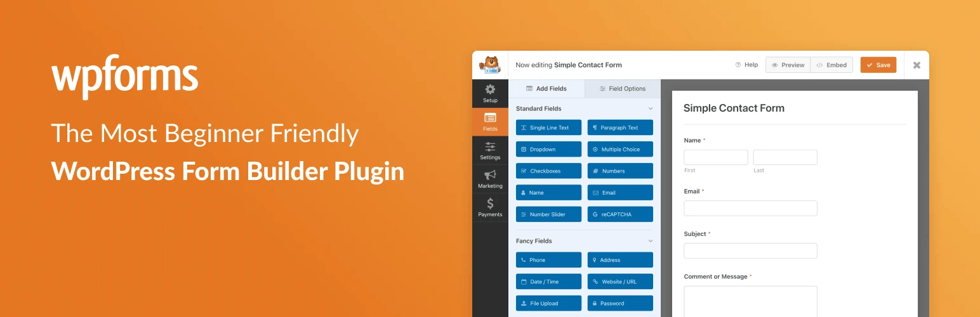This screenshot has height=317, width=980.
Task: Add a Single Line Text field
Action: point(548,127)
